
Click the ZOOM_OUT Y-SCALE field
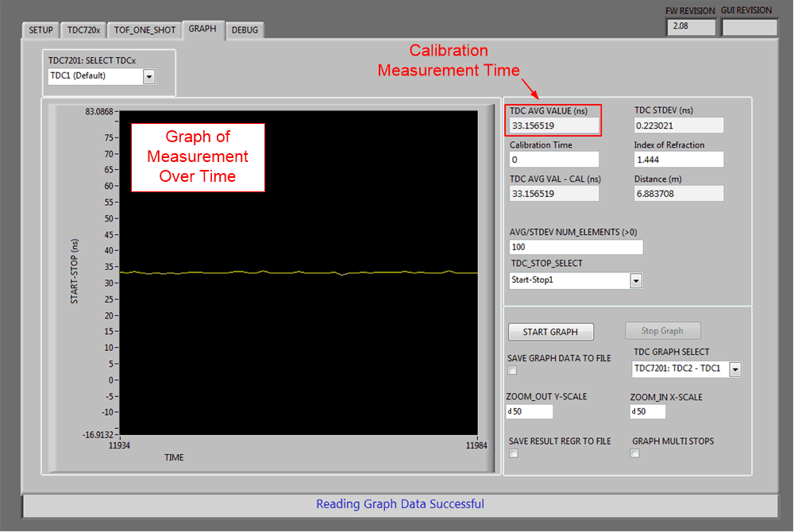click(x=530, y=411)
